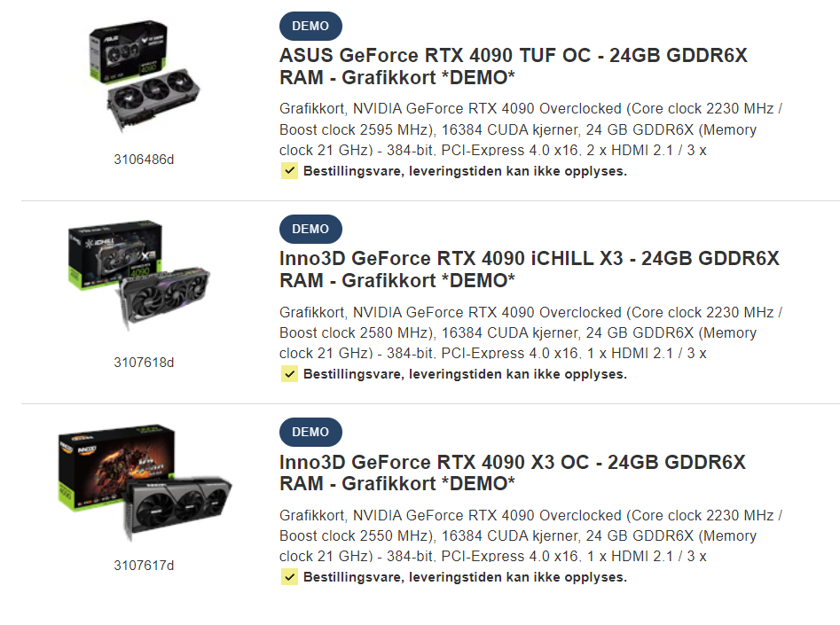Image resolution: width=840 pixels, height=625 pixels.
Task: Click description with Boost clock 2595 MHz
Action: pos(530,129)
